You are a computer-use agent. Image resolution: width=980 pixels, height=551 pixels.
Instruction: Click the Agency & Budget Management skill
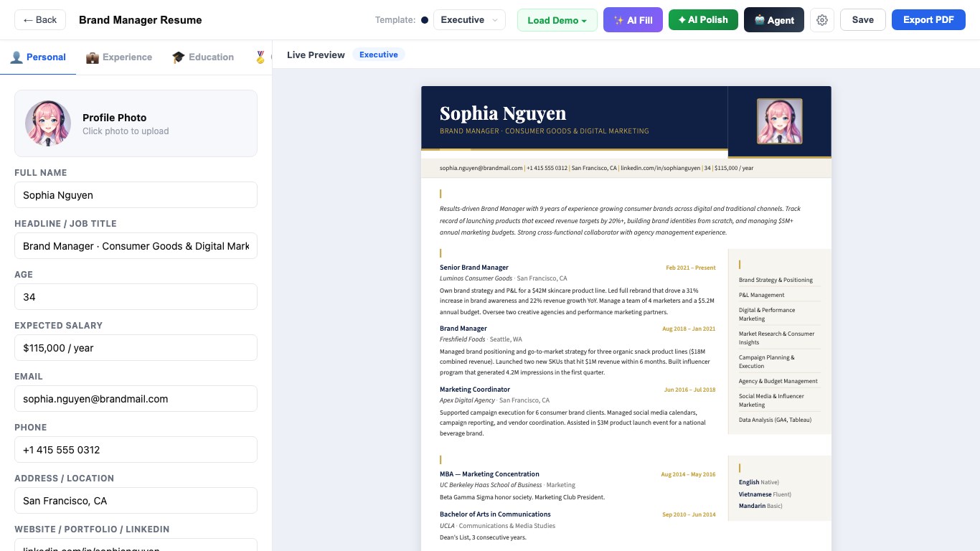[778, 381]
